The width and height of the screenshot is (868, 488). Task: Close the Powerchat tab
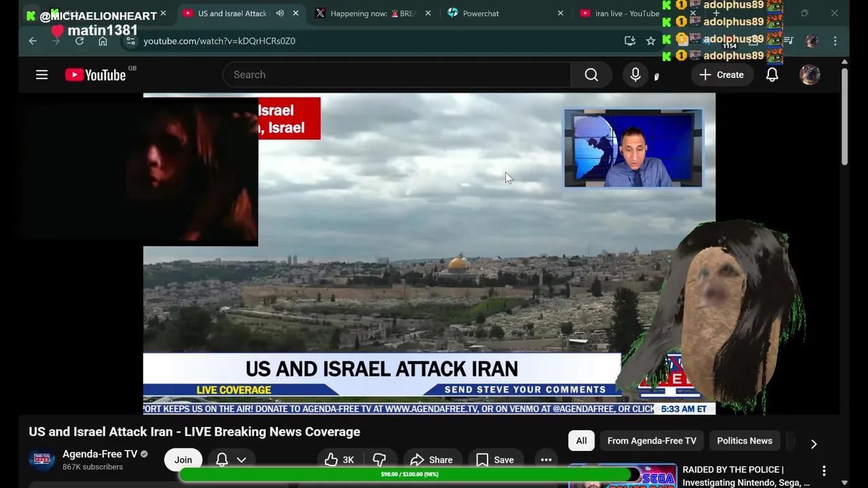(x=560, y=13)
